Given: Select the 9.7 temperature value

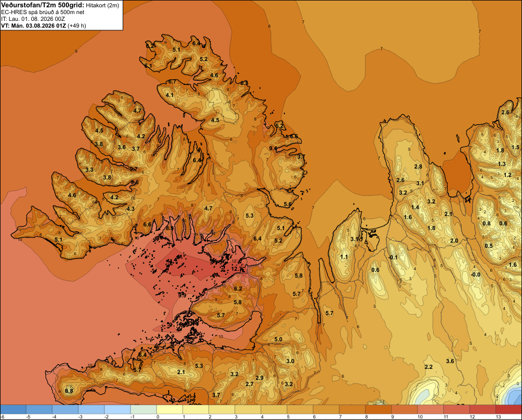Looking at the screenshot, I should point(134,169).
